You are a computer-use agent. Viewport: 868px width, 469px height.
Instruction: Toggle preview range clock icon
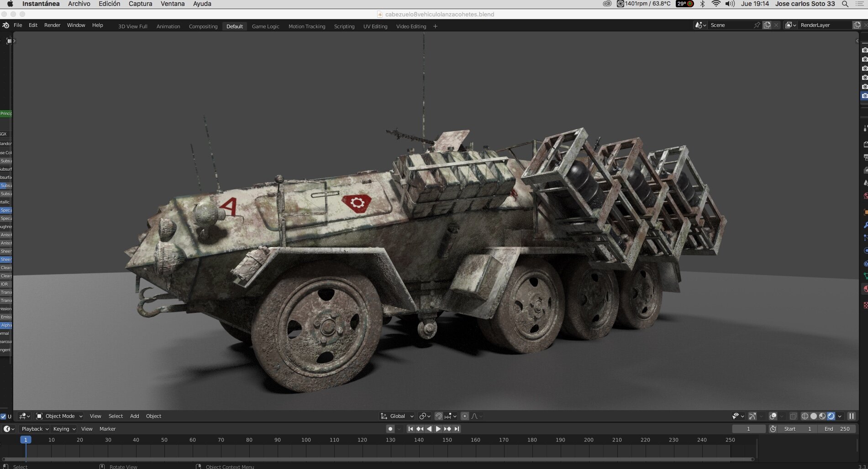773,429
